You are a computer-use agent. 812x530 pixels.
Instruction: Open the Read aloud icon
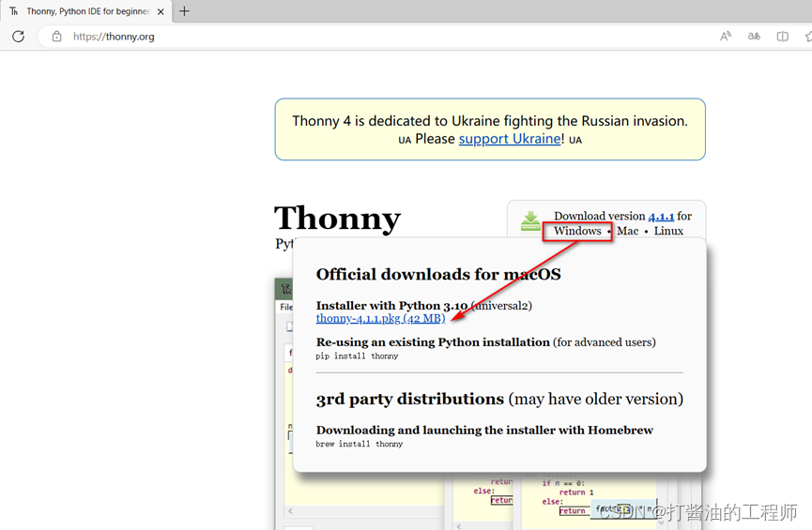726,37
